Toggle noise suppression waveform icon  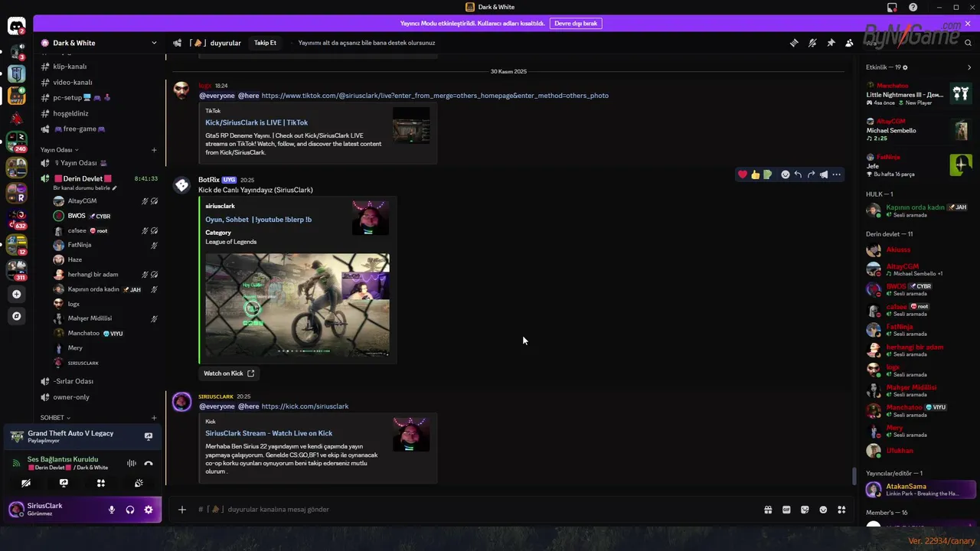point(132,463)
